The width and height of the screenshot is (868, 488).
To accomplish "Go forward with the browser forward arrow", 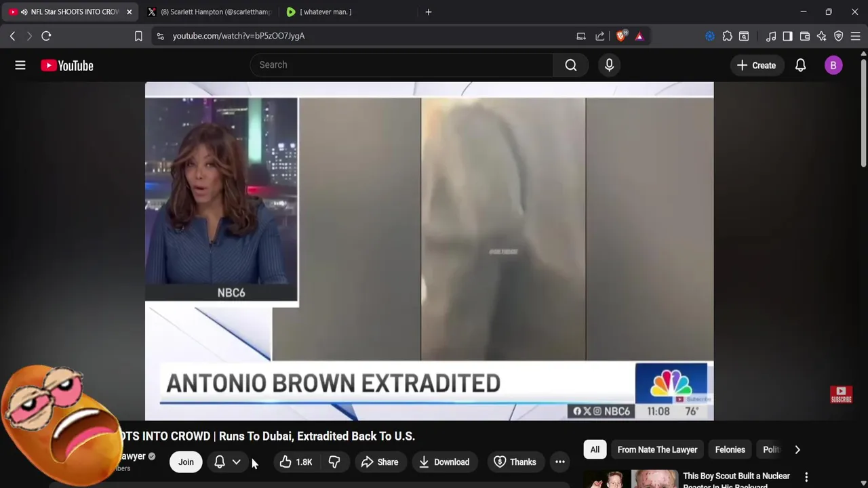I will click(29, 36).
